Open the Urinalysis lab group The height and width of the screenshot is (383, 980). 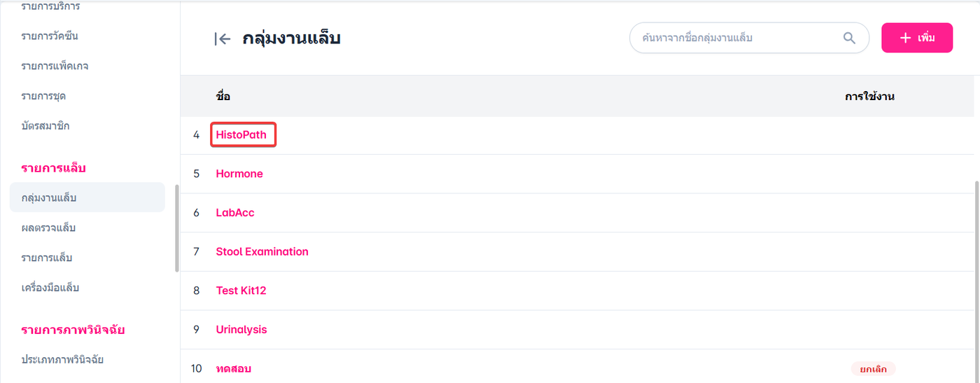241,330
